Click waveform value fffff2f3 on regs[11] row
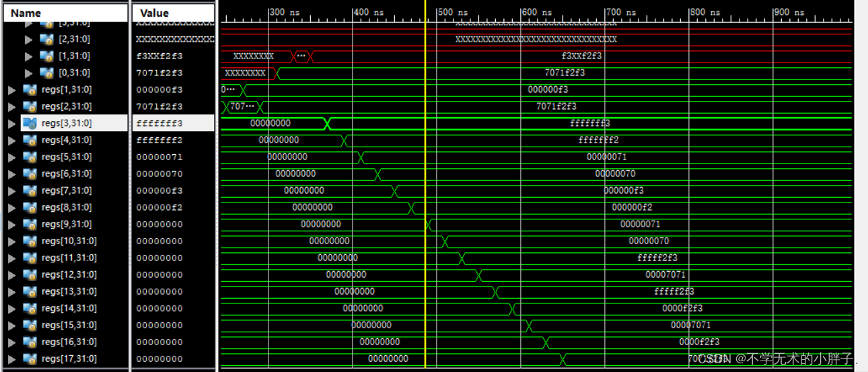 657,258
